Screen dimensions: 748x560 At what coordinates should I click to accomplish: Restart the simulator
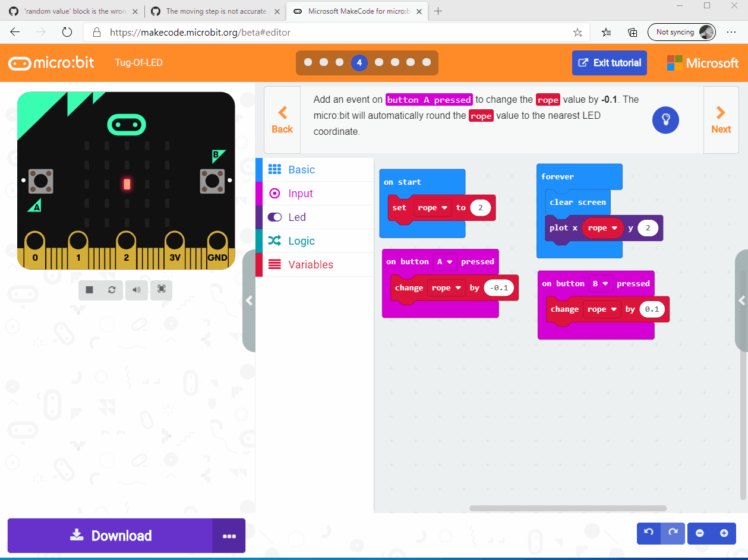click(x=112, y=289)
